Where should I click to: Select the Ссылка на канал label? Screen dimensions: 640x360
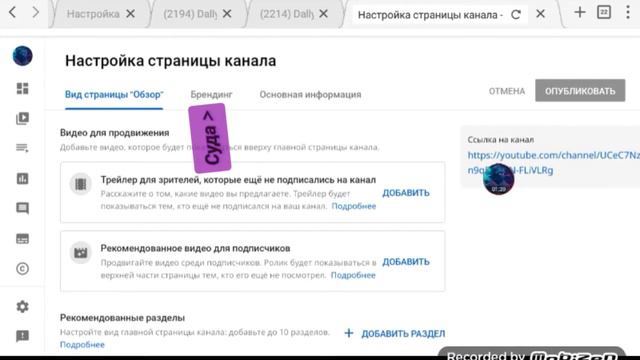tap(500, 140)
